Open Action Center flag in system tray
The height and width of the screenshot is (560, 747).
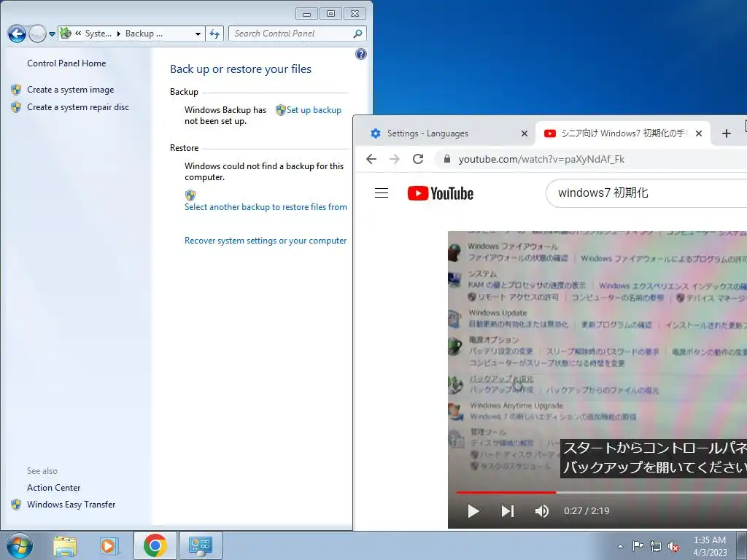[x=638, y=545]
